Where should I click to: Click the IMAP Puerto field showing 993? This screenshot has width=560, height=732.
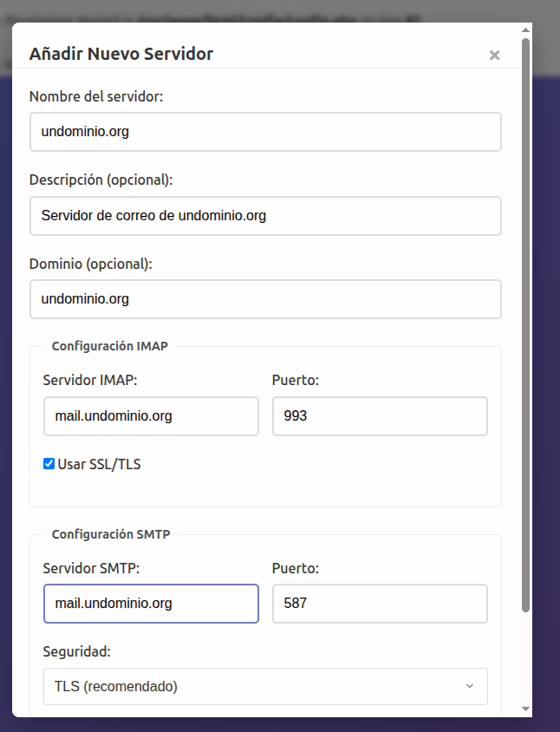coord(380,416)
